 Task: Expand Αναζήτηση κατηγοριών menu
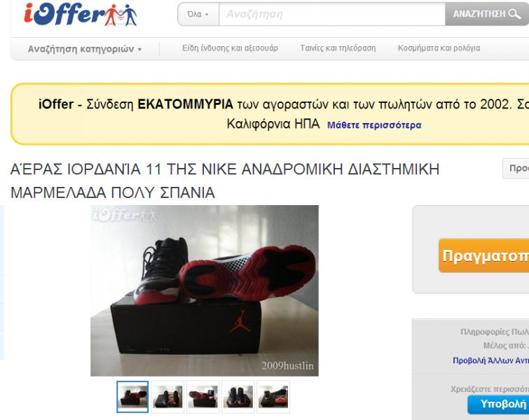[x=84, y=49]
